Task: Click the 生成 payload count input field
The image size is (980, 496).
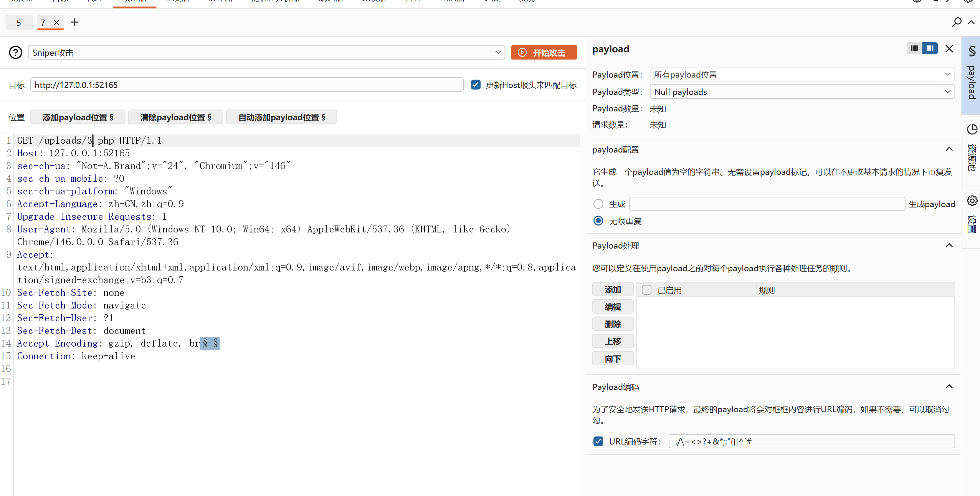Action: [767, 204]
